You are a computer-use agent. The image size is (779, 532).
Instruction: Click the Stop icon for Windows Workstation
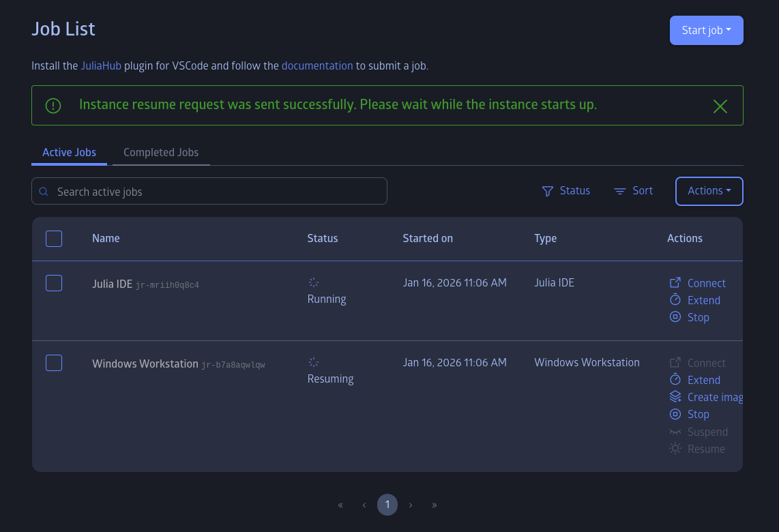click(x=675, y=414)
